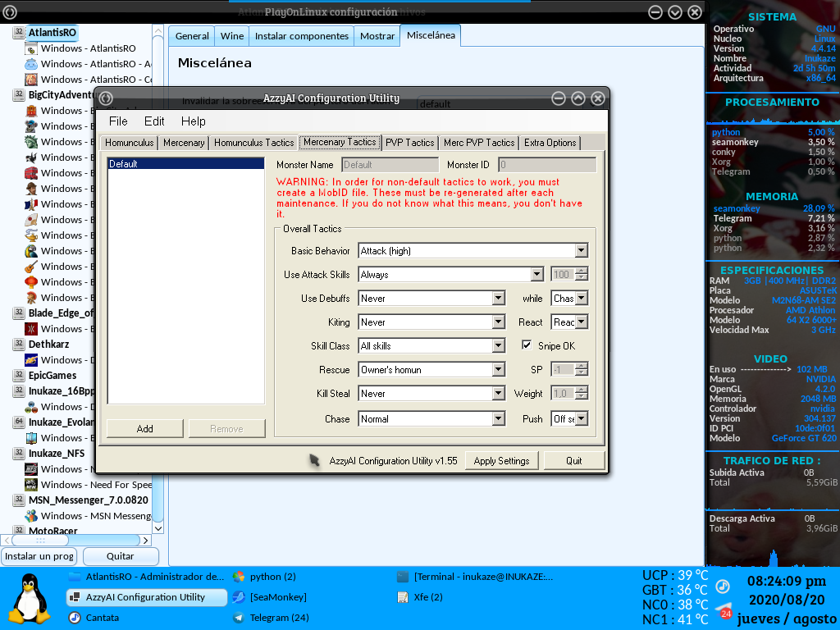
Task: Click the Apply Settings button
Action: point(501,461)
